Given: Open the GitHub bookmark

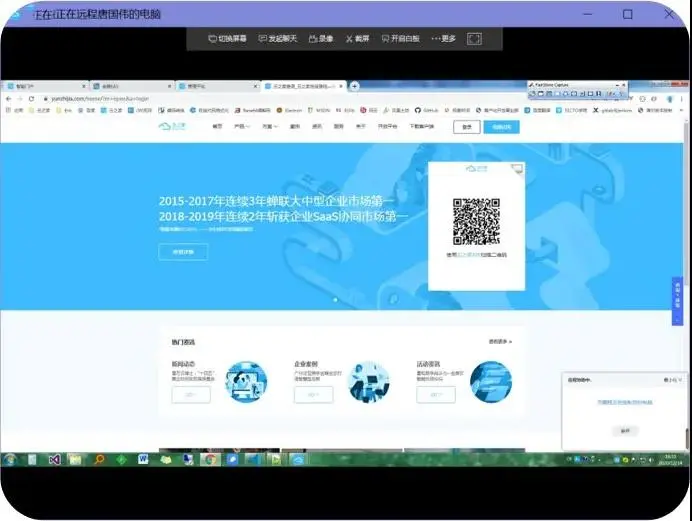Looking at the screenshot, I should (426, 110).
